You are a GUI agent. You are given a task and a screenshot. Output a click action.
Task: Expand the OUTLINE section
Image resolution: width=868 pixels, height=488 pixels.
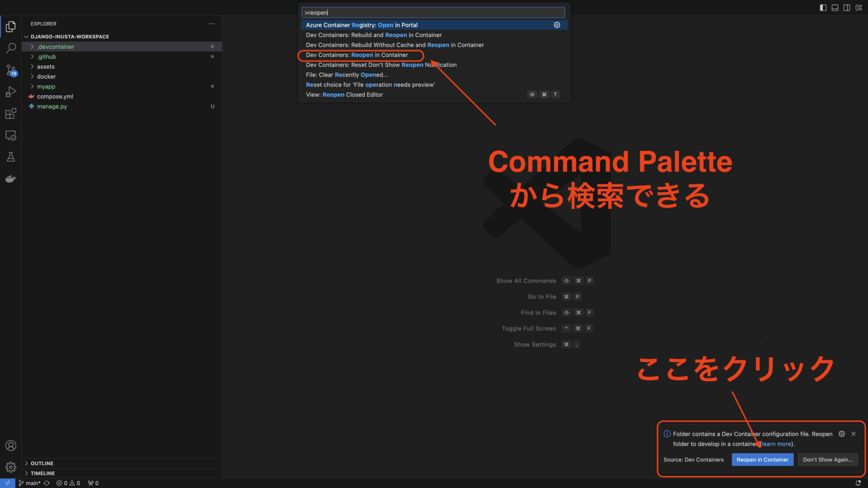pyautogui.click(x=122, y=463)
